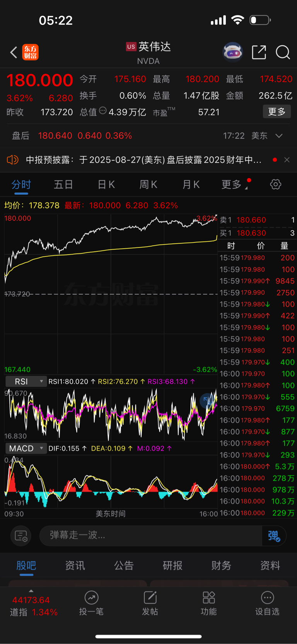This screenshot has height=644, width=297.
Task: Send with the 弹 danmaku button
Action: [x=274, y=536]
